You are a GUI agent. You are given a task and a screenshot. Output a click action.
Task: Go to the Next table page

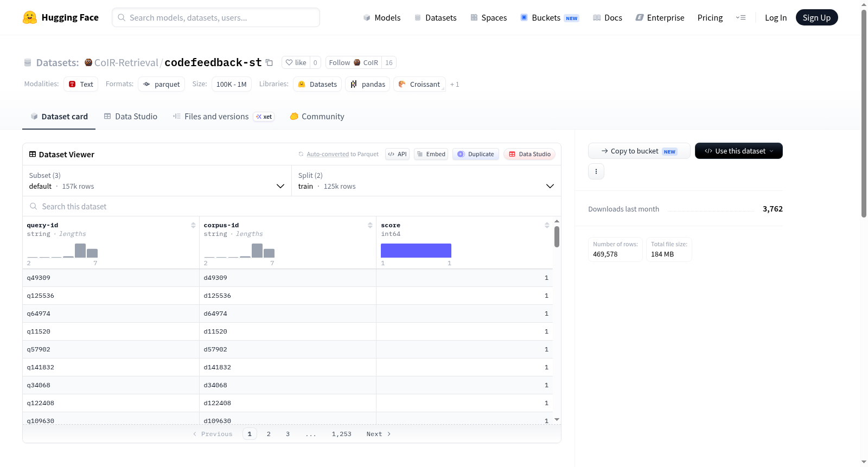(x=379, y=434)
